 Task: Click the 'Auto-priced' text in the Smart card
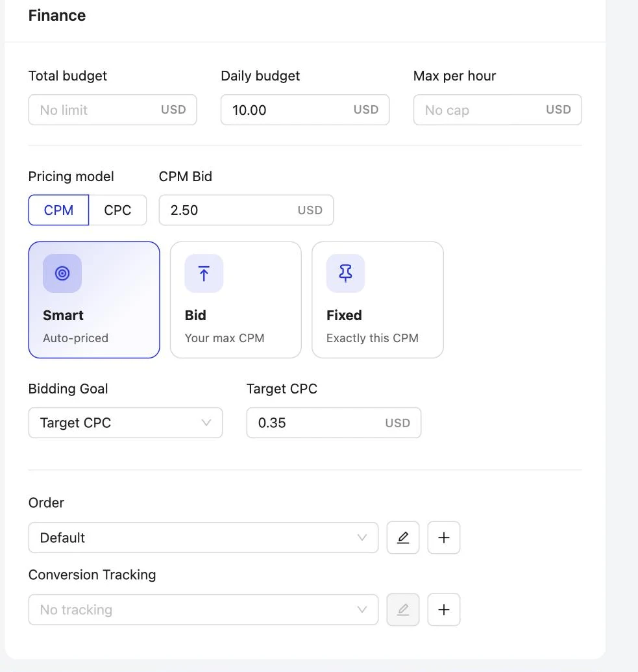tap(75, 338)
